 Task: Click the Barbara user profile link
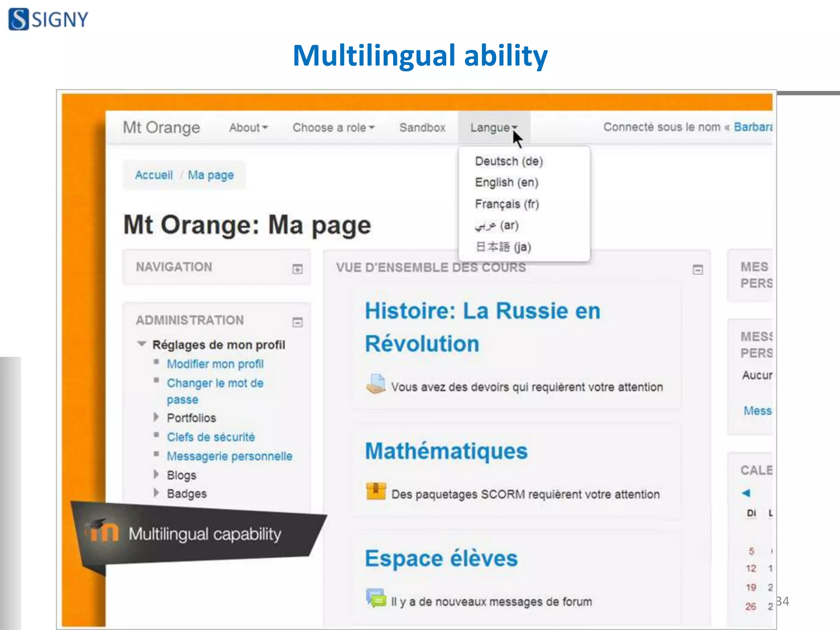click(753, 127)
